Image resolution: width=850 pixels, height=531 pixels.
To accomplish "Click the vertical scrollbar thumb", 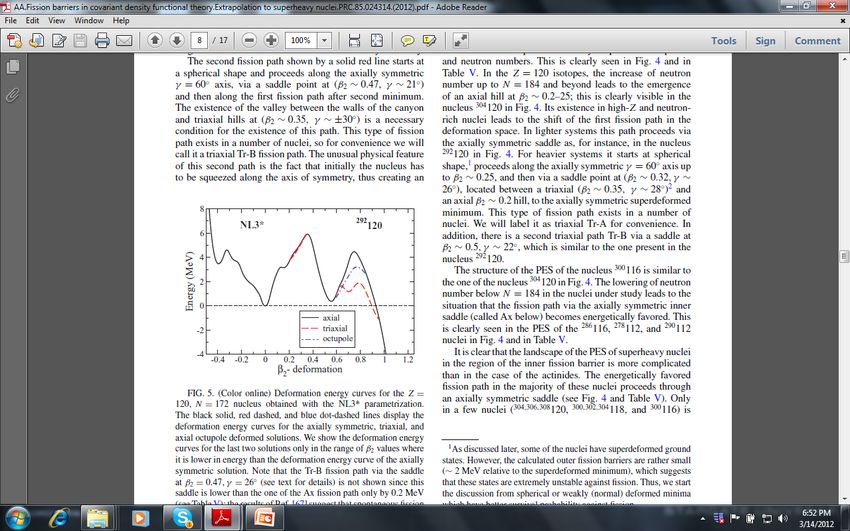I will click(x=844, y=255).
